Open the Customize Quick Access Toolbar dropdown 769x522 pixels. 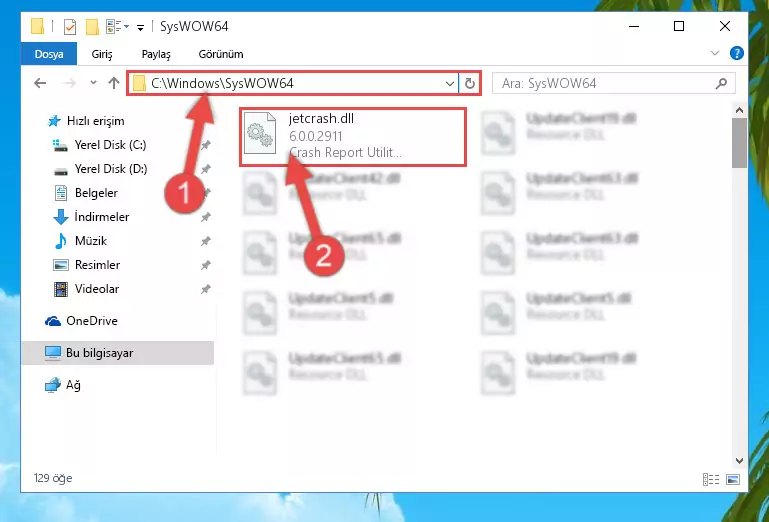140,27
